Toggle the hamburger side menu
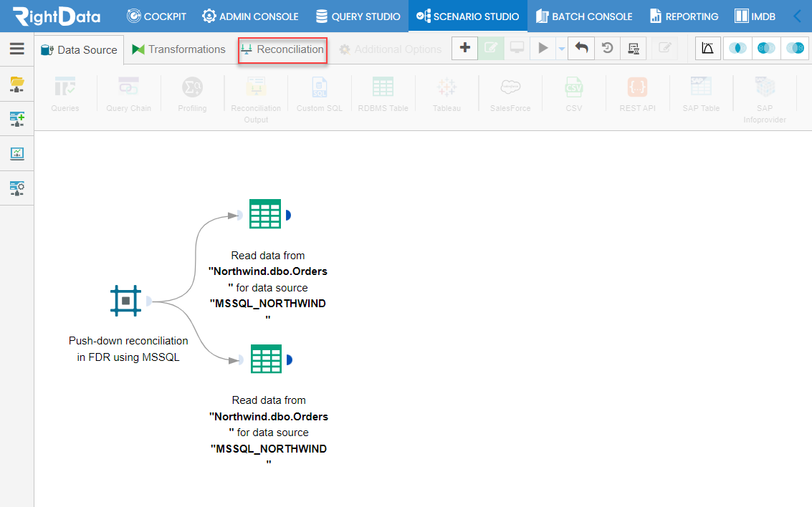 [x=16, y=49]
